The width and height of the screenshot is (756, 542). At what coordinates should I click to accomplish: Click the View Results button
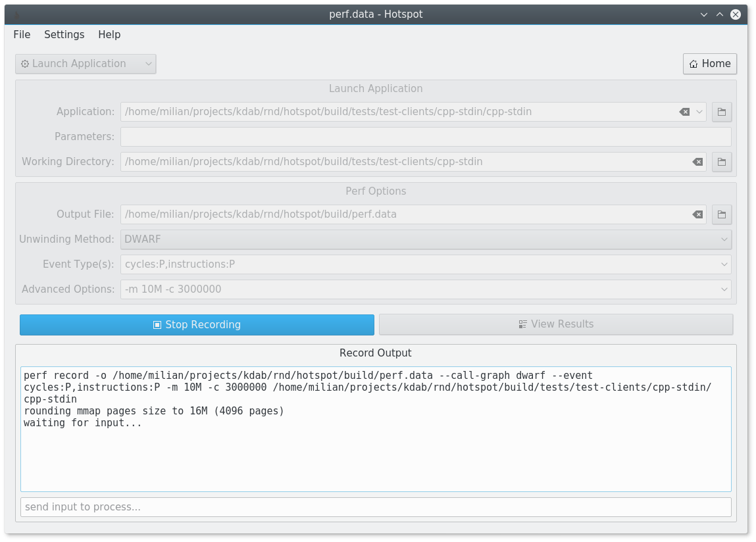coord(556,324)
